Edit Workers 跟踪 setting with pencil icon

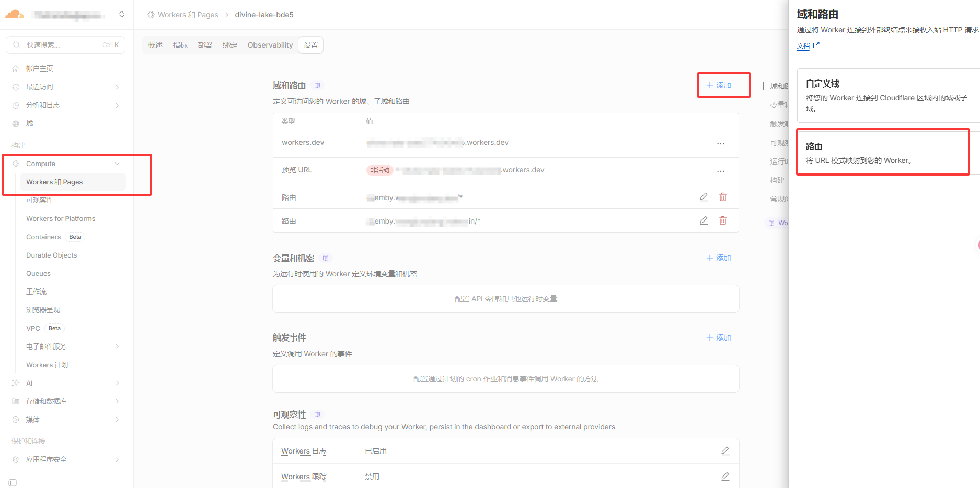click(725, 477)
